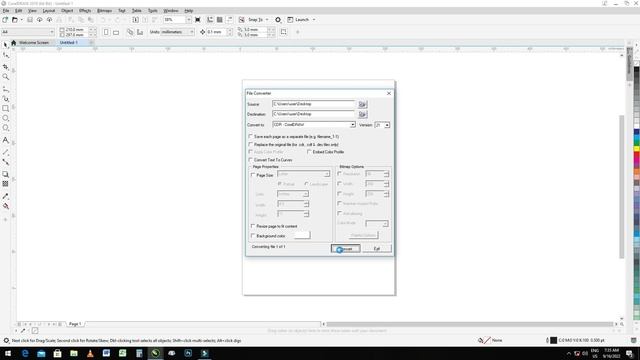Select the Pick tool in toolbox
The height and width of the screenshot is (360, 640).
6,45
